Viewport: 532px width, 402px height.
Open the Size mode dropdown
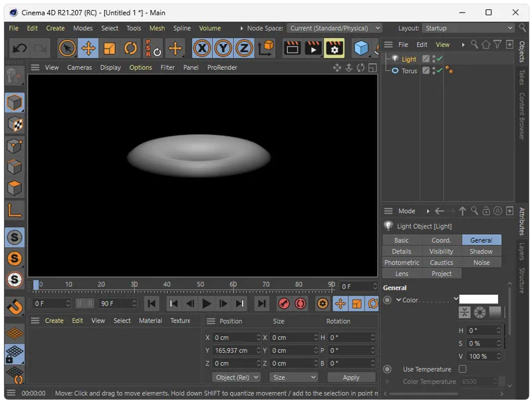coord(293,377)
